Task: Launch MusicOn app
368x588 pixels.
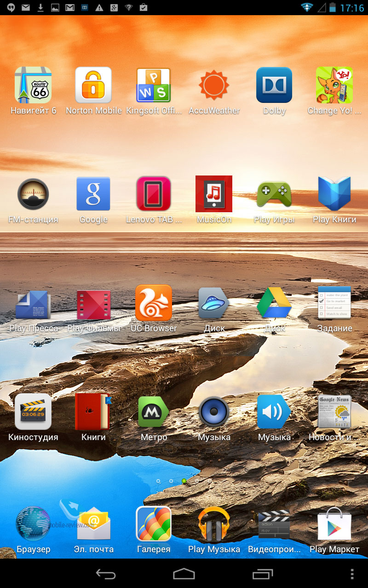Action: (214, 194)
